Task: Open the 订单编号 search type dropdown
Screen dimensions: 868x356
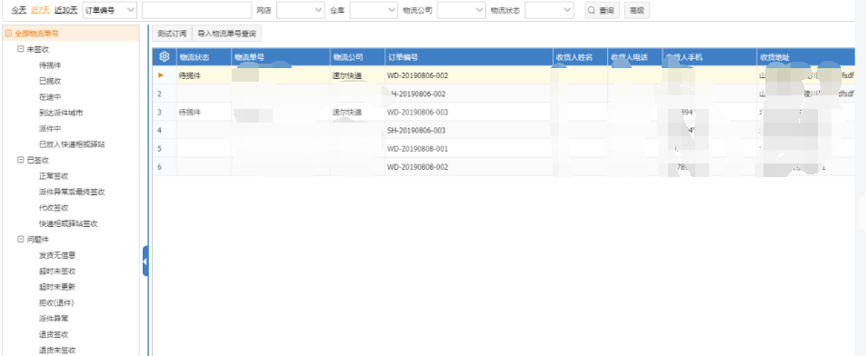Action: tap(110, 10)
